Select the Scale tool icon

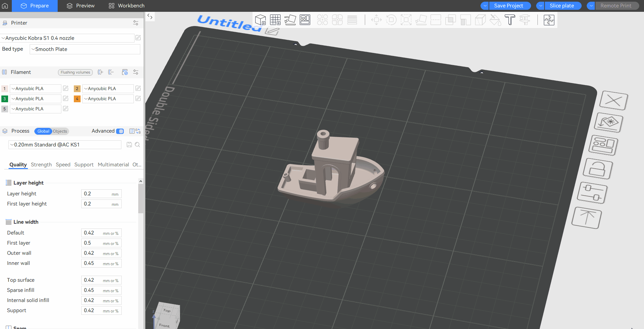tap(406, 20)
